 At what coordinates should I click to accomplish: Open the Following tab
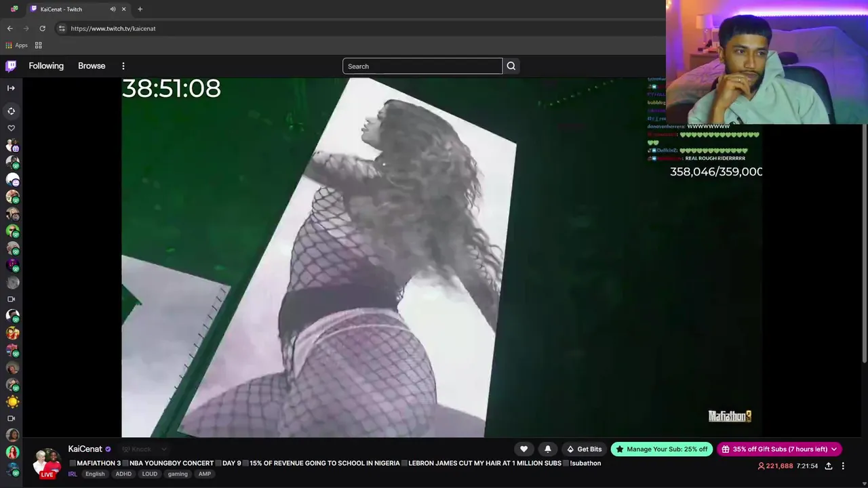click(46, 66)
